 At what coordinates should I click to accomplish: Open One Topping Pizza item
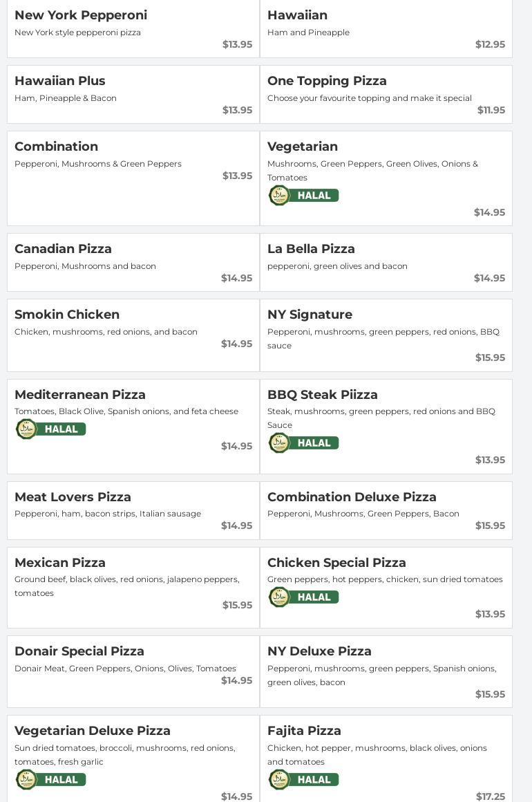pyautogui.click(x=327, y=81)
